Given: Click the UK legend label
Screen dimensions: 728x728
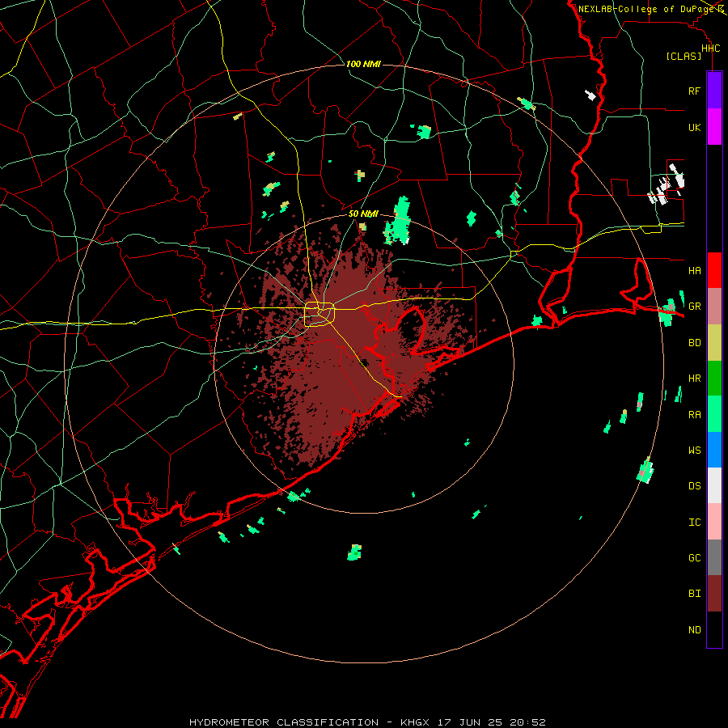Looking at the screenshot, I should (694, 127).
